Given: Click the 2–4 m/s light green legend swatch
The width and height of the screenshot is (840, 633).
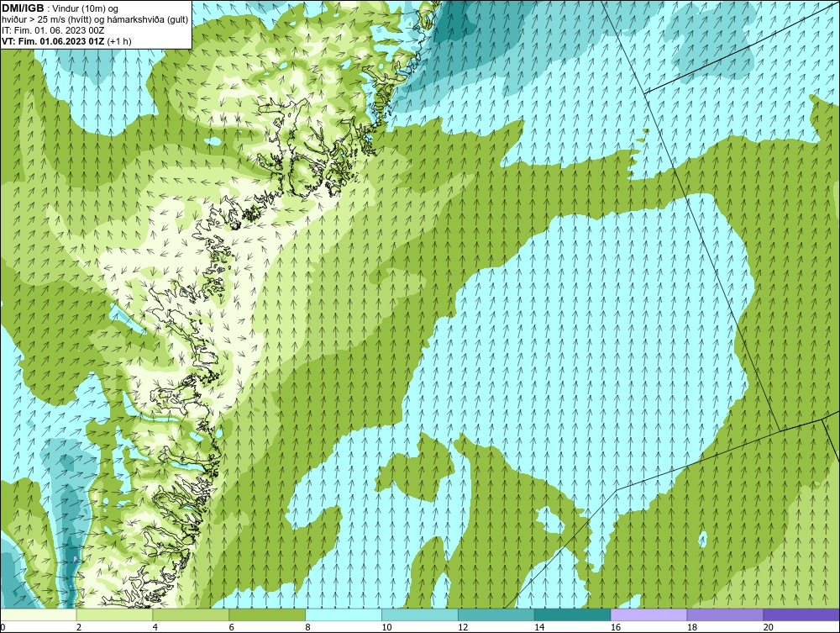Looking at the screenshot, I should coord(114,615).
